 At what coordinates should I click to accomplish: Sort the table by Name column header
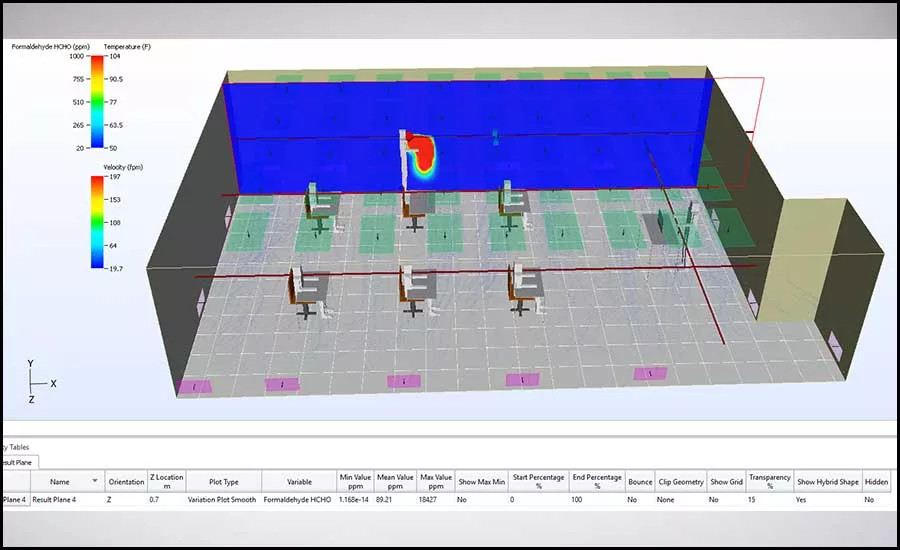click(67, 482)
